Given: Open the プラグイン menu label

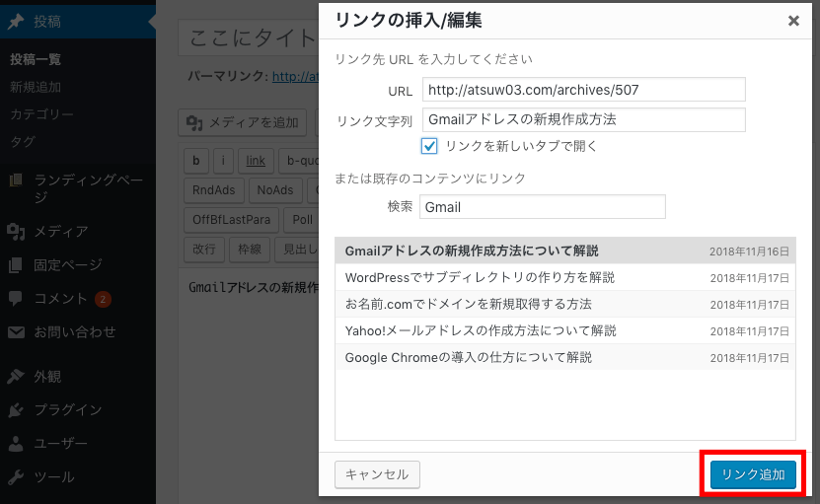Looking at the screenshot, I should pyautogui.click(x=68, y=410).
